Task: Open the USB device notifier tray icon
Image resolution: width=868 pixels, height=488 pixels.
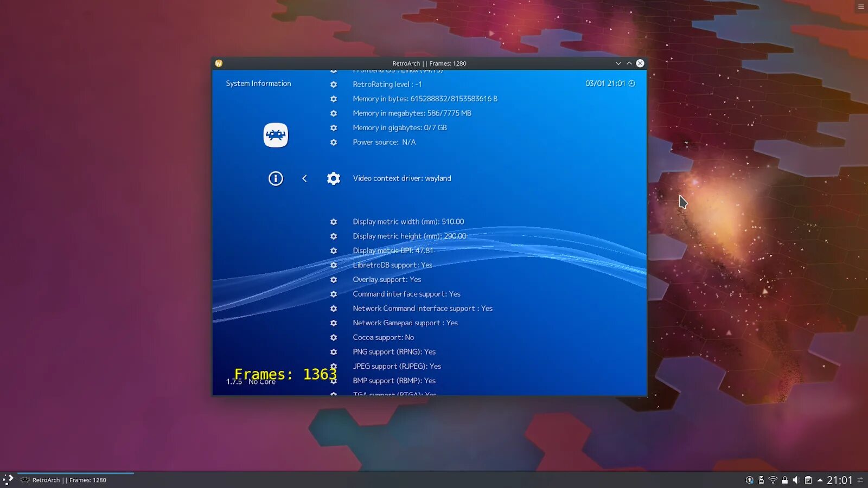Action: click(x=761, y=480)
